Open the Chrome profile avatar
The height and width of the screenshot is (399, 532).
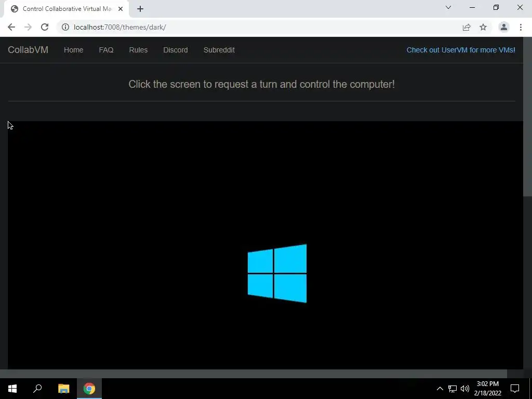point(504,27)
